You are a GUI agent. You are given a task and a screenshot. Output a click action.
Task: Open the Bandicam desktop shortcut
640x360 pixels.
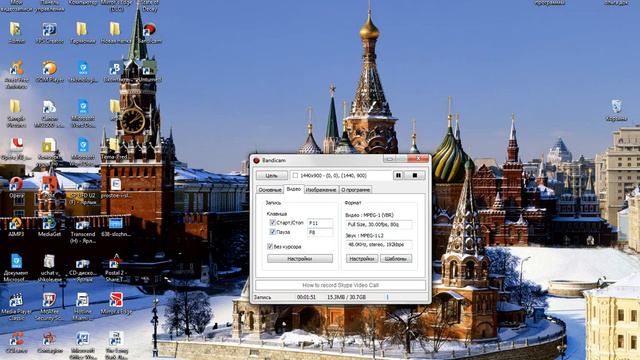149,33
